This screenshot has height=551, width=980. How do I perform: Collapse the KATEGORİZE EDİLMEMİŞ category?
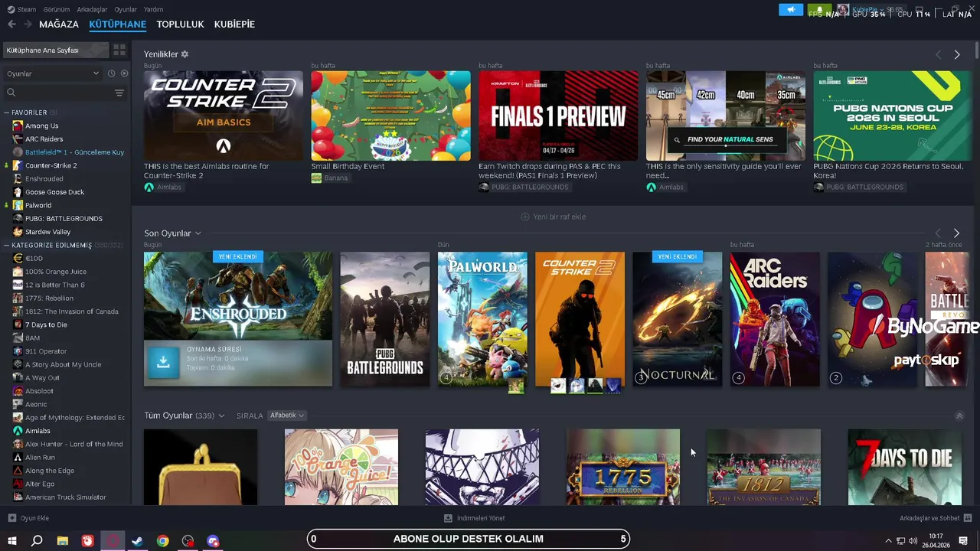coord(6,245)
